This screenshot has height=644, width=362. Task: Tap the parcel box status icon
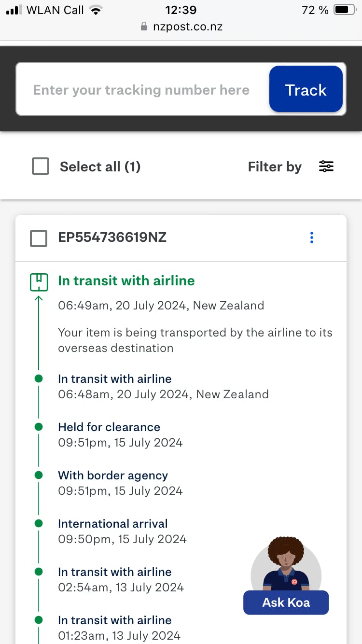(39, 282)
